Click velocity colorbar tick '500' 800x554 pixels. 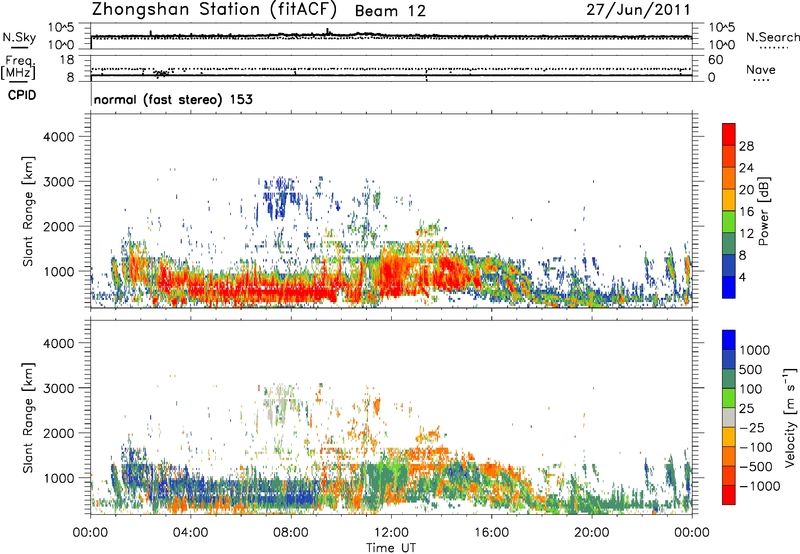click(751, 370)
